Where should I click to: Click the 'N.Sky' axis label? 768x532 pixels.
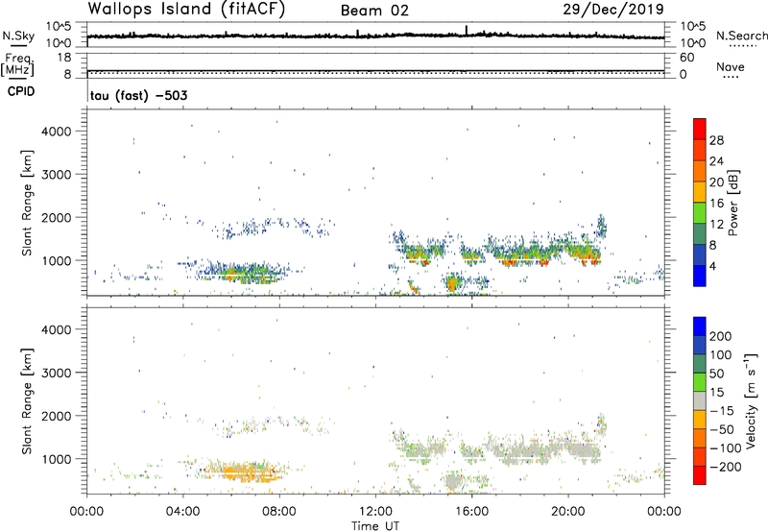click(x=18, y=36)
